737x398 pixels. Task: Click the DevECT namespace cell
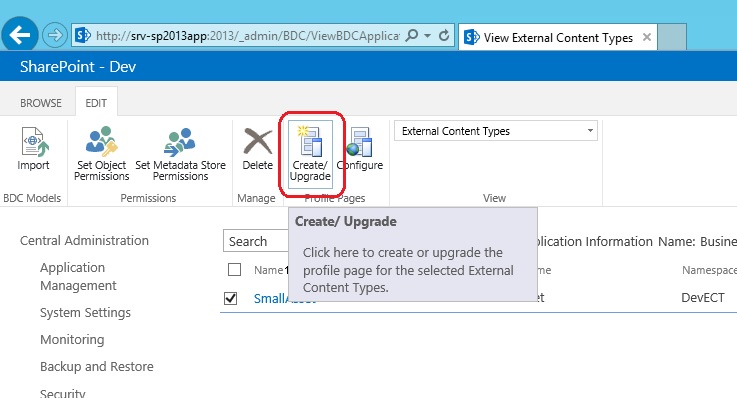point(703,297)
